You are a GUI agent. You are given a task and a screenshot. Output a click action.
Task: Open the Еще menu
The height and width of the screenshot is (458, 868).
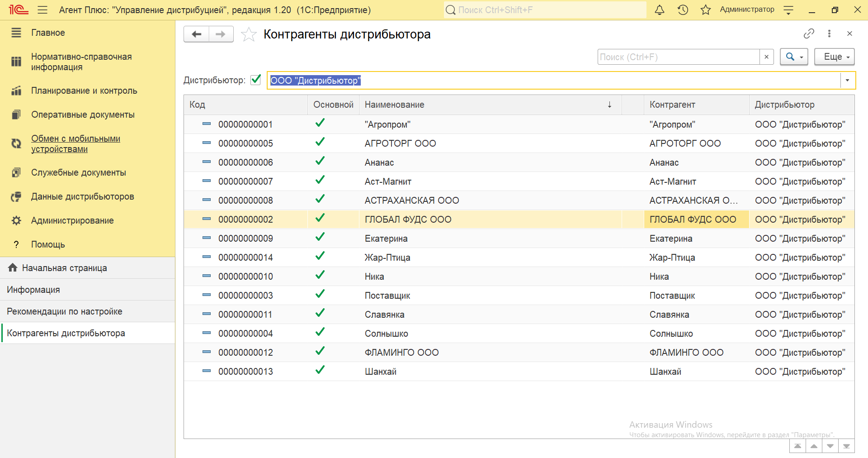835,57
